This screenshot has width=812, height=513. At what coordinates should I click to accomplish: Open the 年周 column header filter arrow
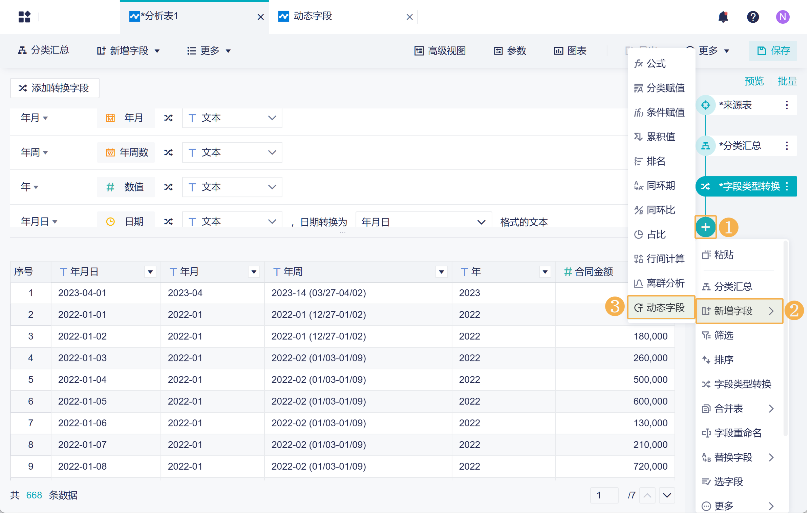click(441, 272)
